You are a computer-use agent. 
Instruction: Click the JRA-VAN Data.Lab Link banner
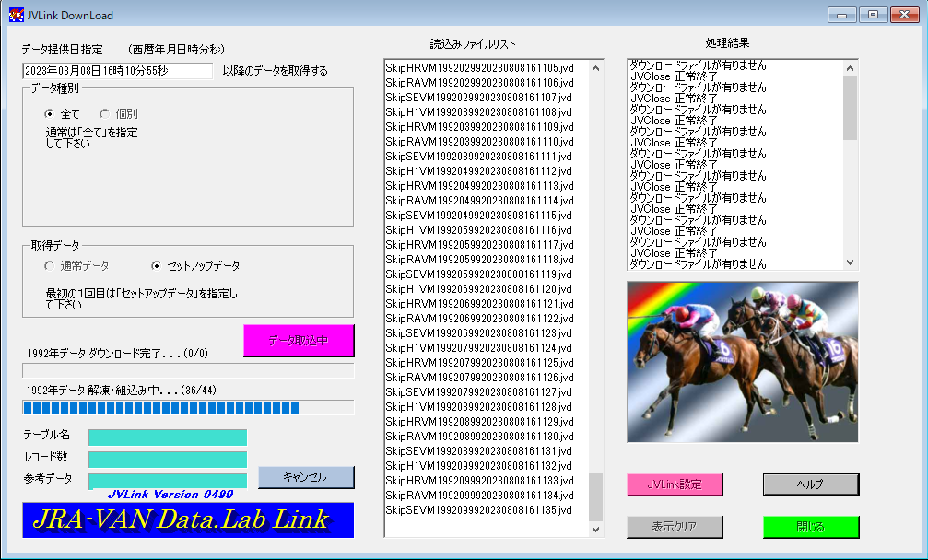[188, 520]
